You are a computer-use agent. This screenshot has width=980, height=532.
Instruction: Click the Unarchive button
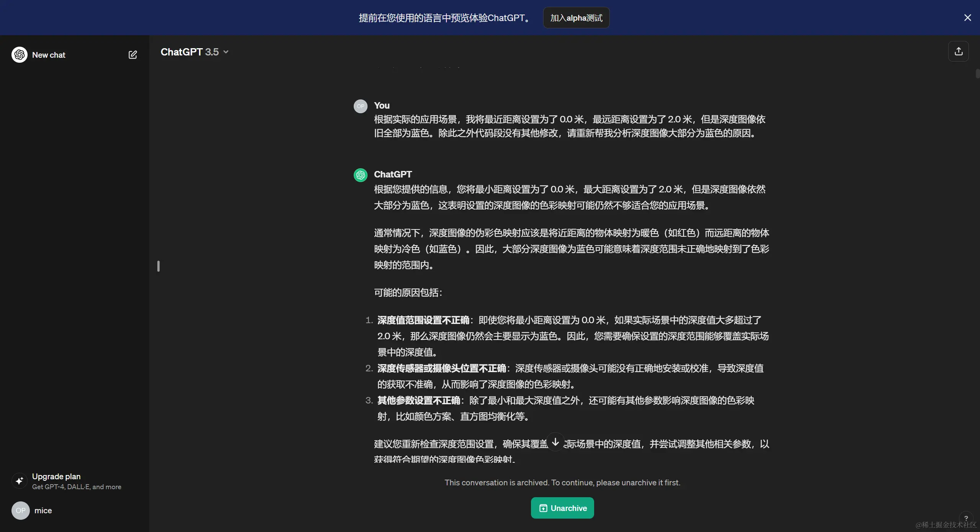(x=562, y=508)
